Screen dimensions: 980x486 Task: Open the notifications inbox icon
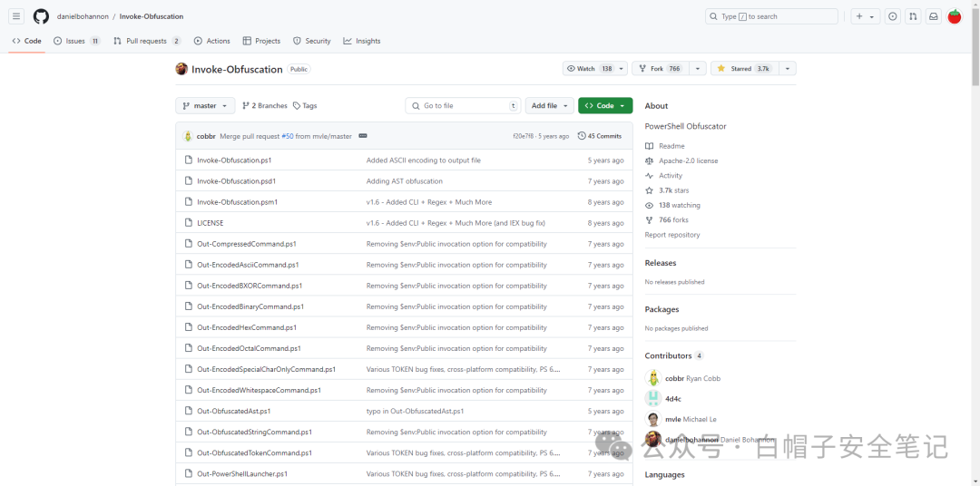coord(933,17)
